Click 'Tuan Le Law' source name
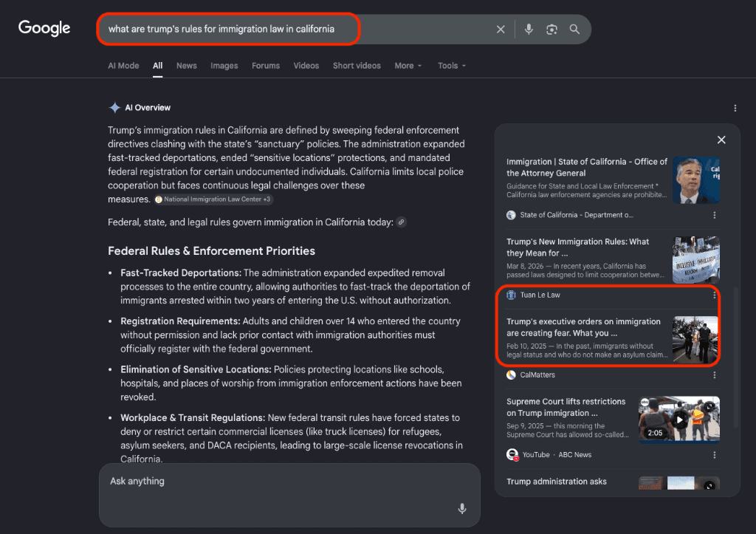The width and height of the screenshot is (756, 534). coord(540,295)
